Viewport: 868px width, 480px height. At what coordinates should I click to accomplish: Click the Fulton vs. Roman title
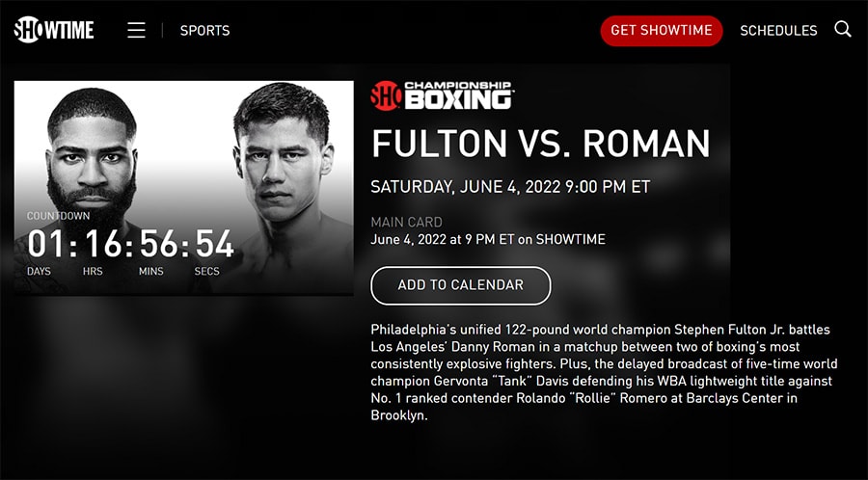pos(540,144)
